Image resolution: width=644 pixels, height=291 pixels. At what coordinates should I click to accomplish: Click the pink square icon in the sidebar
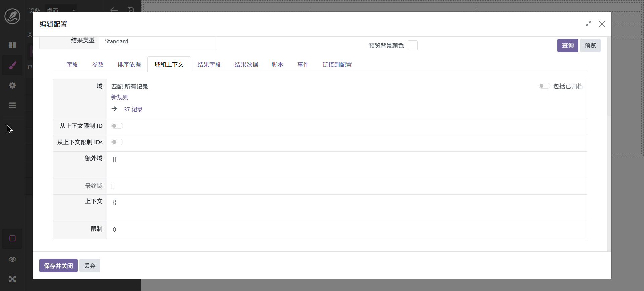[12, 238]
